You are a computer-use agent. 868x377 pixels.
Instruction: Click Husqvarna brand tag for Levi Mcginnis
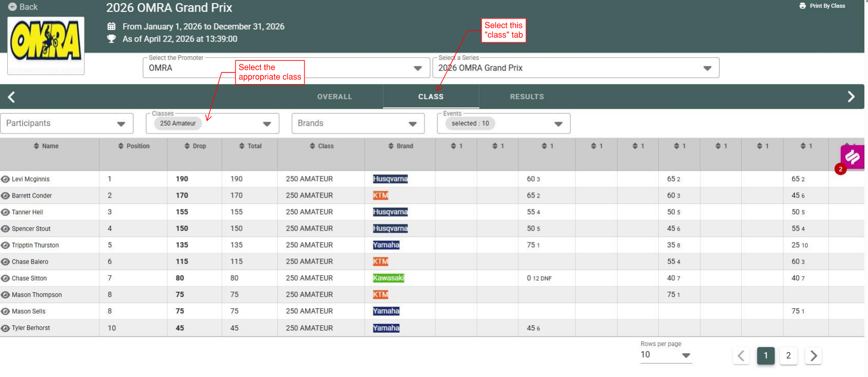coord(390,179)
